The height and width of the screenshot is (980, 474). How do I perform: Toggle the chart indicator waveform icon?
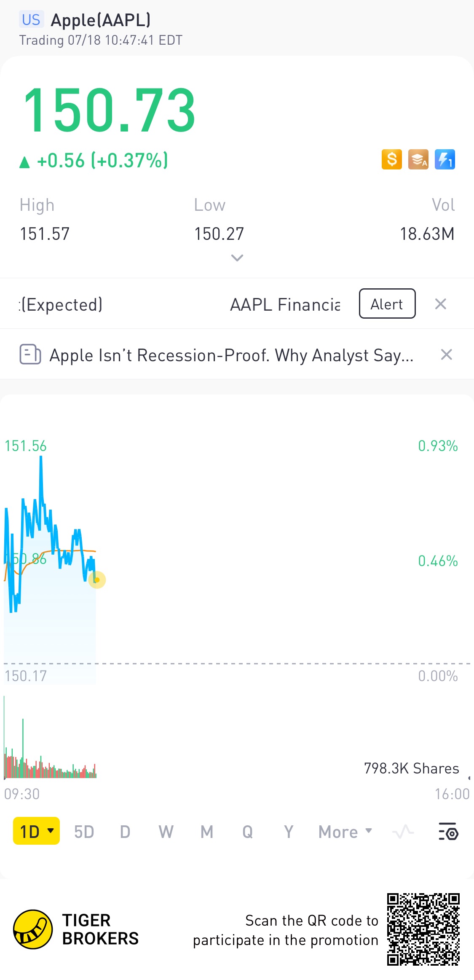coord(403,832)
